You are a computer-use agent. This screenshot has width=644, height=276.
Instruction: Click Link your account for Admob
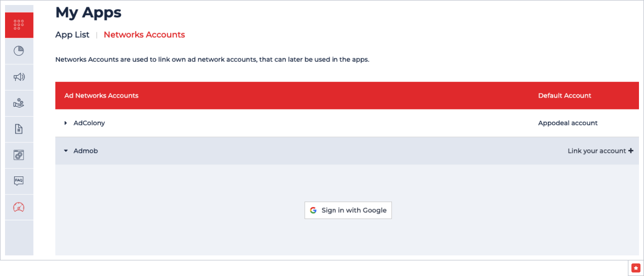[x=600, y=151]
